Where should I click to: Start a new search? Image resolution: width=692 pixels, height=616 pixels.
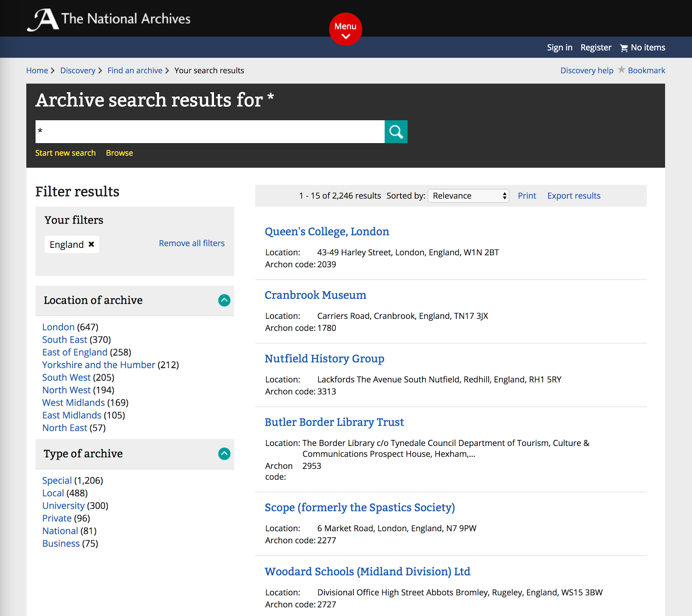tap(65, 153)
